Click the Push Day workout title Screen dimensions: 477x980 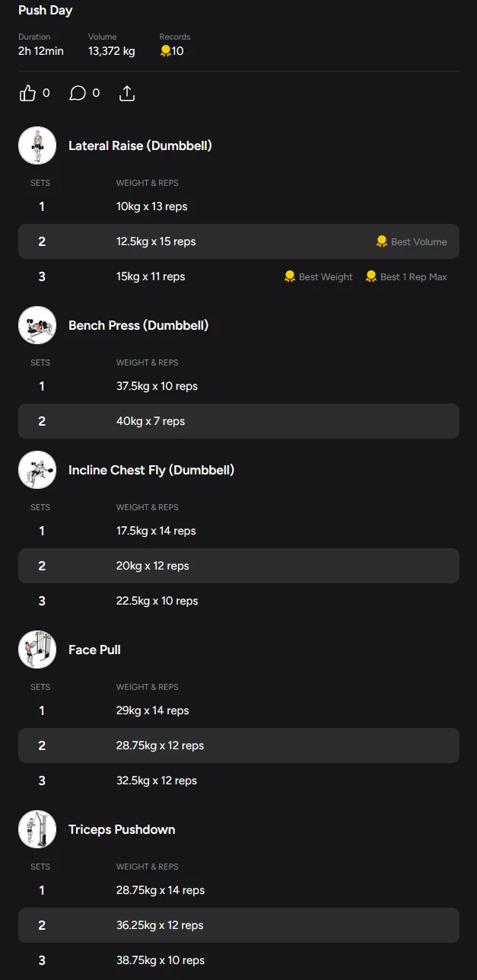pyautogui.click(x=46, y=11)
